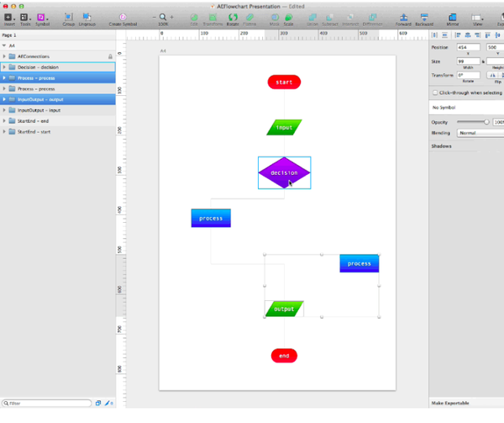This screenshot has width=504, height=423.
Task: Click the Flatten toolbar icon
Action: (x=249, y=19)
